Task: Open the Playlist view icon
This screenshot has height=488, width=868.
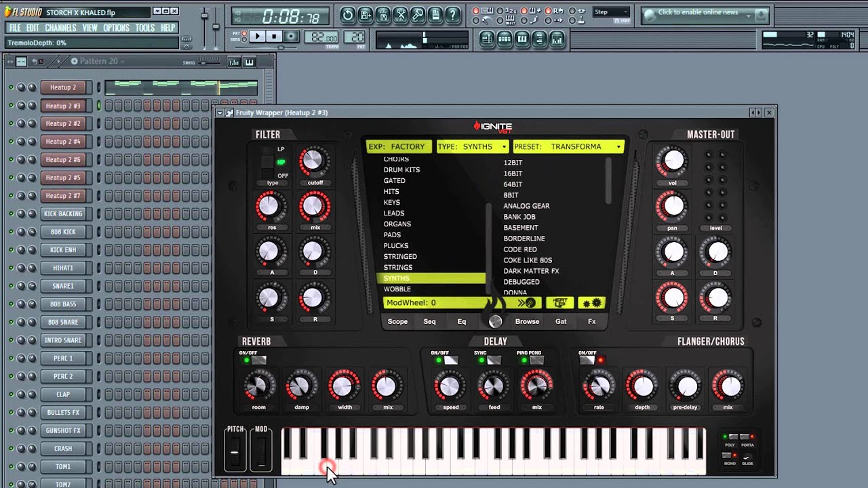Action: click(487, 39)
